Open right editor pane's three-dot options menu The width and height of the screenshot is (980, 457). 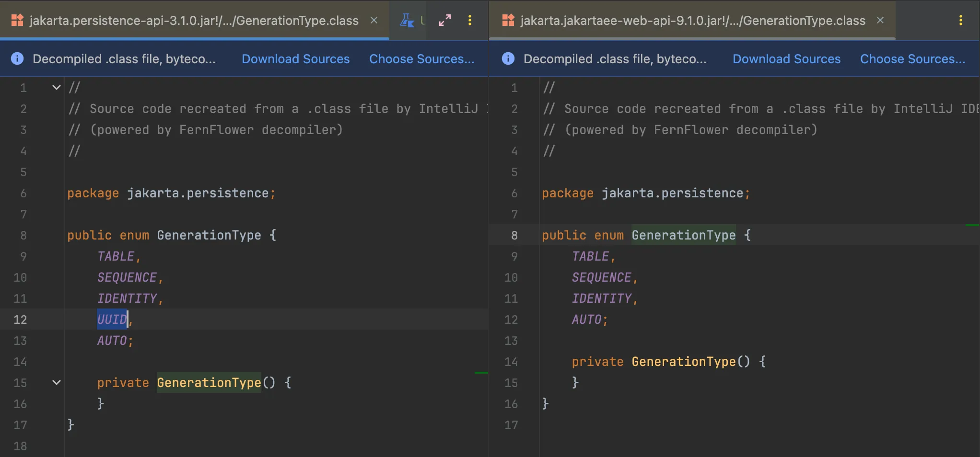click(x=960, y=20)
